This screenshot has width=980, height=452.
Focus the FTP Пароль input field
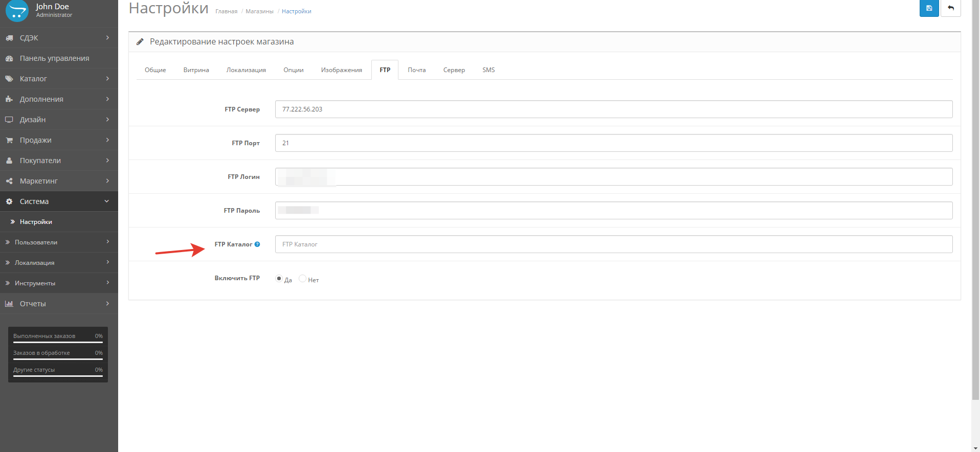[614, 211]
